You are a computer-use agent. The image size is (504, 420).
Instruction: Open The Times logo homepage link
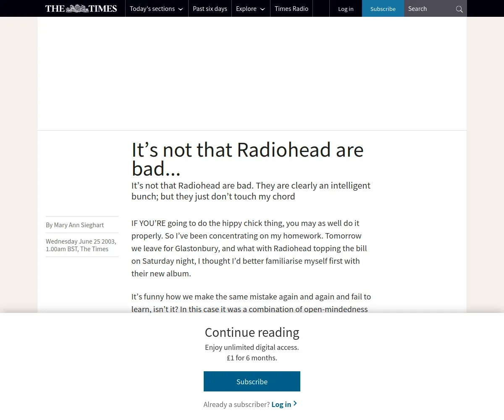pyautogui.click(x=81, y=8)
